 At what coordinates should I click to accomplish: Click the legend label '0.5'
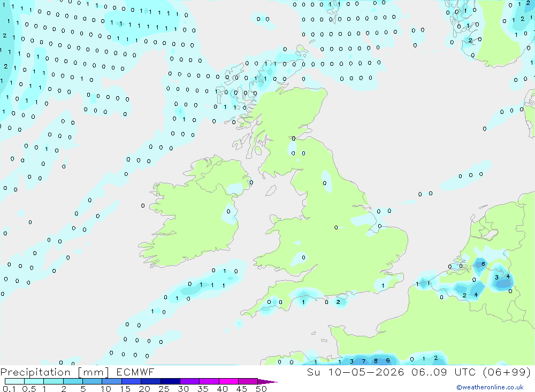[29, 389]
